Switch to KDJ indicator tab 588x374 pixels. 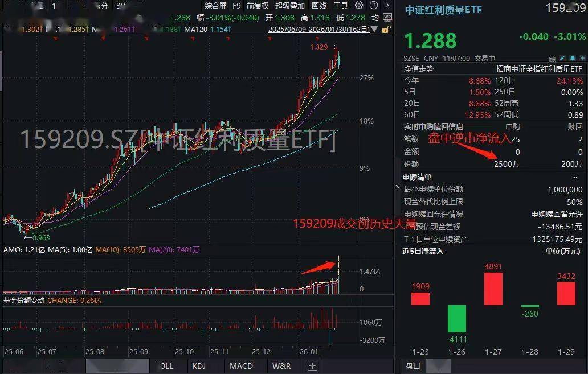point(199,366)
